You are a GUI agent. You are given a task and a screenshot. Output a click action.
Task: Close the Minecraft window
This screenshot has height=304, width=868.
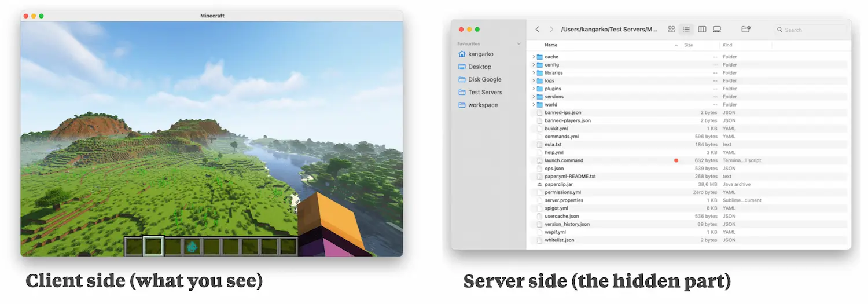pyautogui.click(x=25, y=16)
